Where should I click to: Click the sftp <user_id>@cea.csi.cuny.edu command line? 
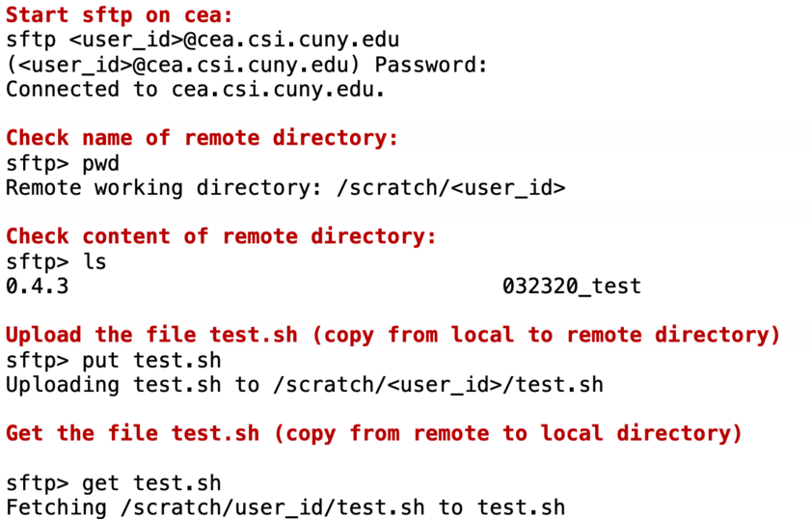pos(203,40)
